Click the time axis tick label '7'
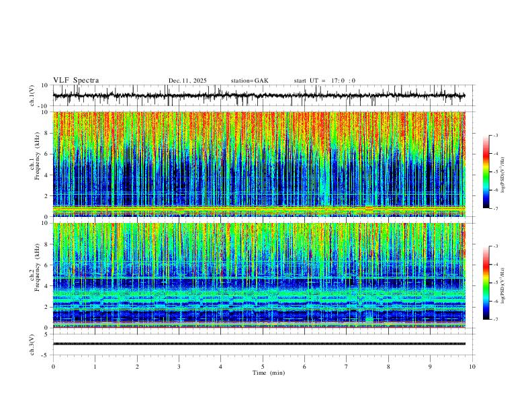 pos(347,367)
